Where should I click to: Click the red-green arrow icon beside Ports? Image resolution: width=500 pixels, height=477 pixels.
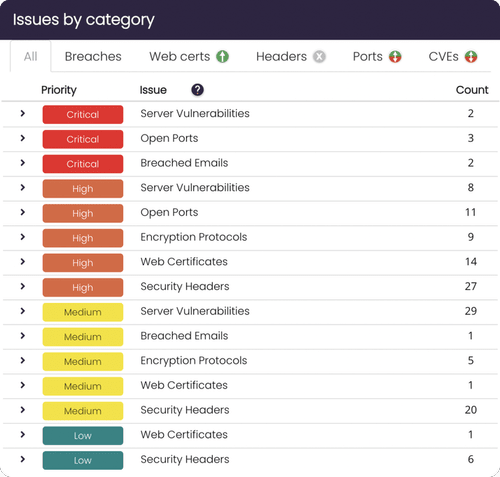coord(395,56)
